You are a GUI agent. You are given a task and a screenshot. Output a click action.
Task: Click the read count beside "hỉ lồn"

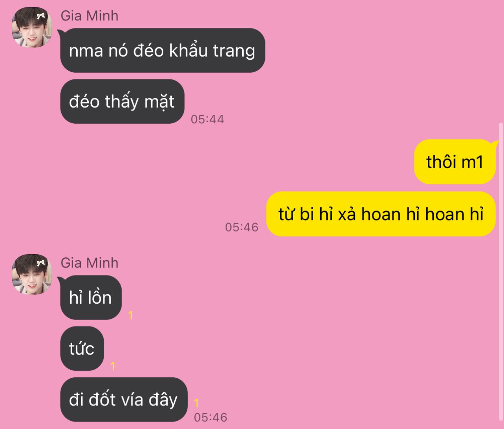click(x=131, y=315)
